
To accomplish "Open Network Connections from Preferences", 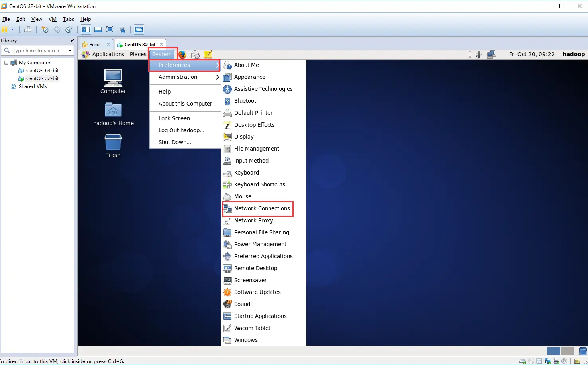I will [x=262, y=208].
